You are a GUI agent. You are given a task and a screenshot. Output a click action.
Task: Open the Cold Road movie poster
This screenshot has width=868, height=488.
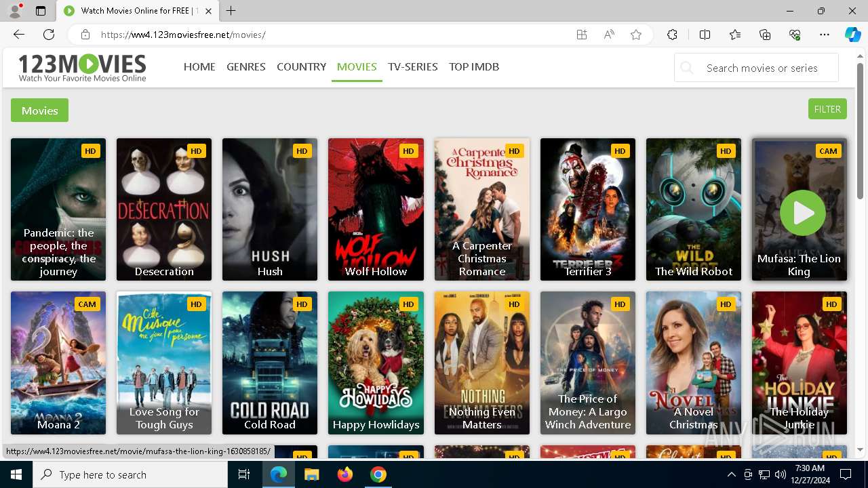pos(270,363)
